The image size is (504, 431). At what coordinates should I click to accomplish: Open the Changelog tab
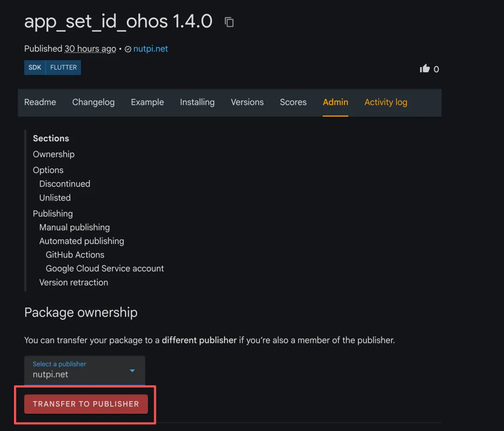93,102
